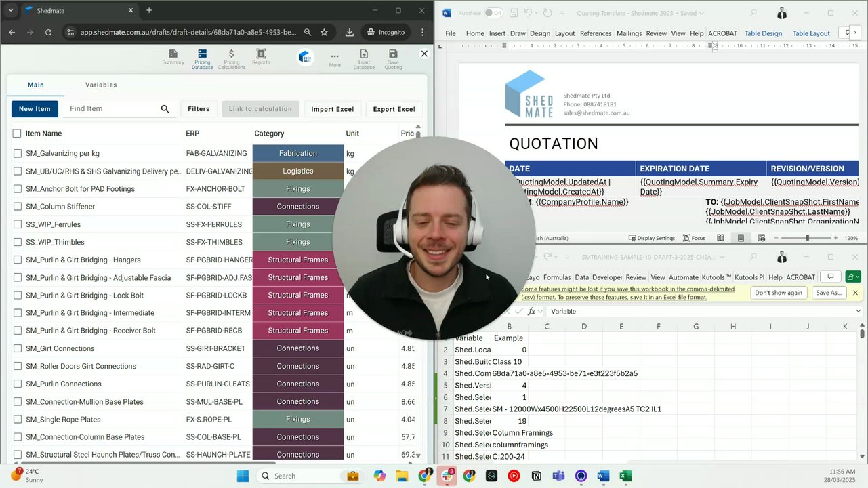Image resolution: width=868 pixels, height=488 pixels.
Task: Open Microsoft Teams from the taskbar
Action: (x=558, y=476)
